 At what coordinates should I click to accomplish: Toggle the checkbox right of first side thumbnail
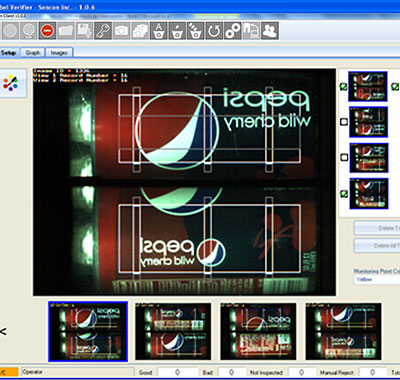pos(395,86)
